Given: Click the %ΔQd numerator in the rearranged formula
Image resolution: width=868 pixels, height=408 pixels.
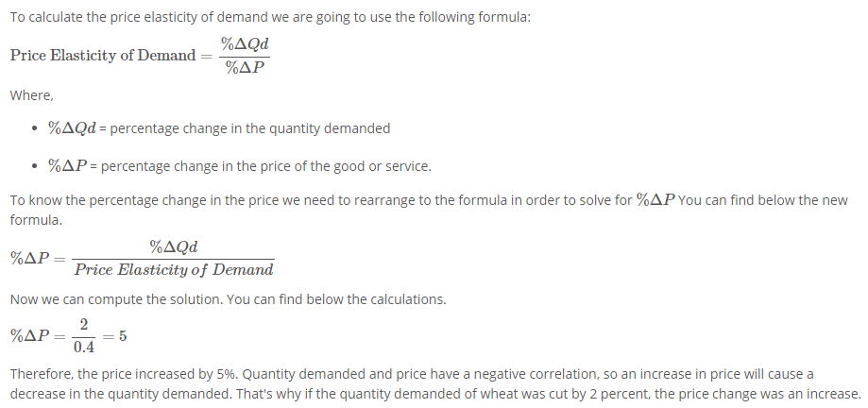Looking at the screenshot, I should tap(173, 246).
